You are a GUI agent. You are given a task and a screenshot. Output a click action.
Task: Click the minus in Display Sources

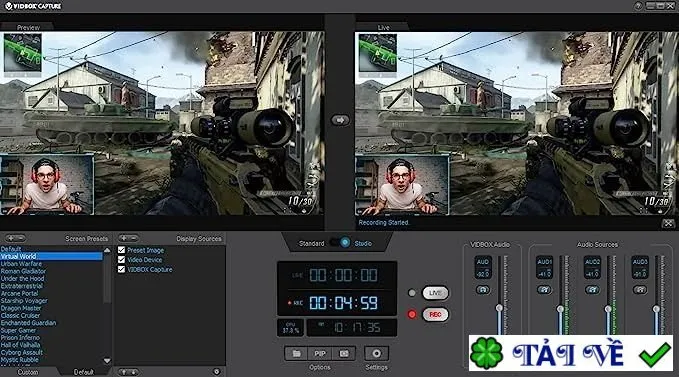coord(133,238)
